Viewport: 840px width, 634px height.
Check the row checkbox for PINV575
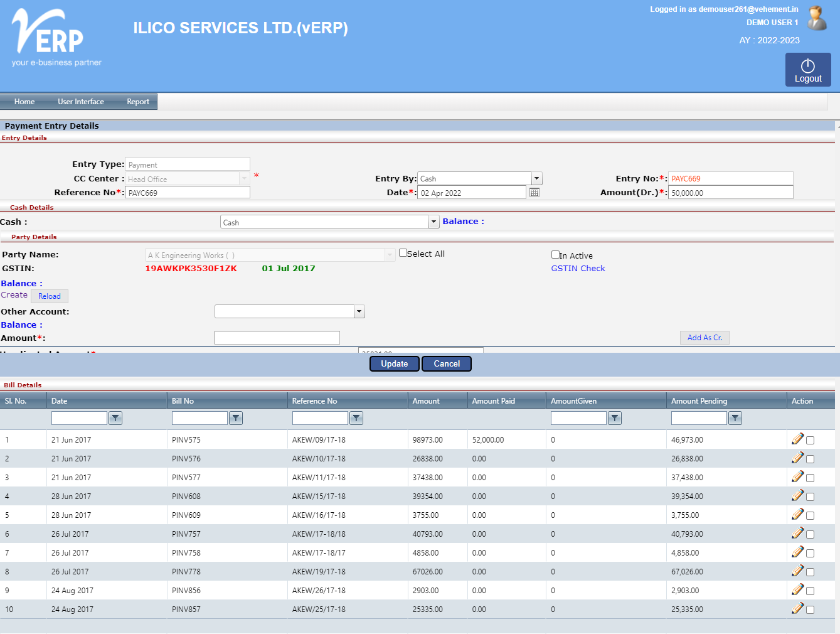(811, 441)
